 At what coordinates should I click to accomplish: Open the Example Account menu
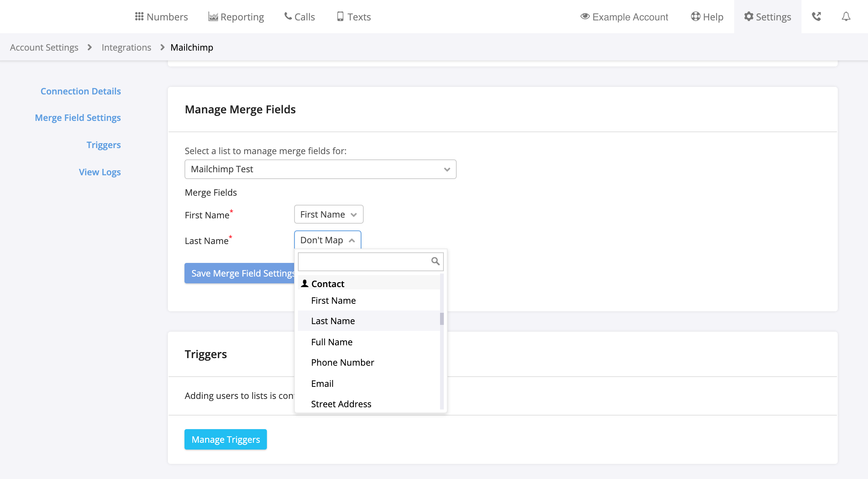(625, 17)
